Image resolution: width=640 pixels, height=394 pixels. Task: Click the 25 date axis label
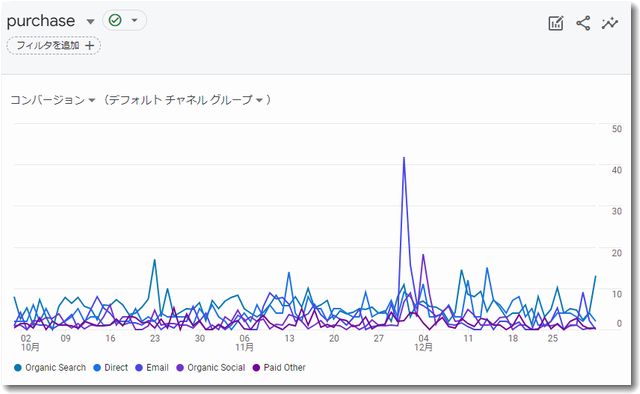tap(553, 338)
